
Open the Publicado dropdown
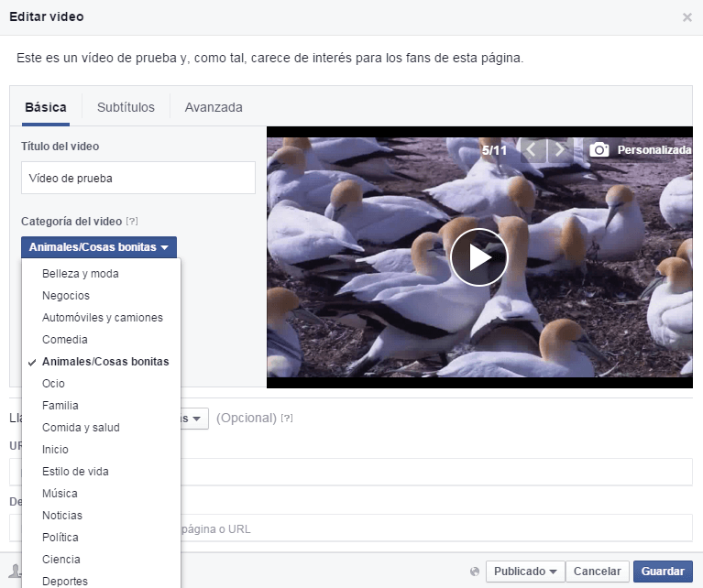tap(525, 572)
